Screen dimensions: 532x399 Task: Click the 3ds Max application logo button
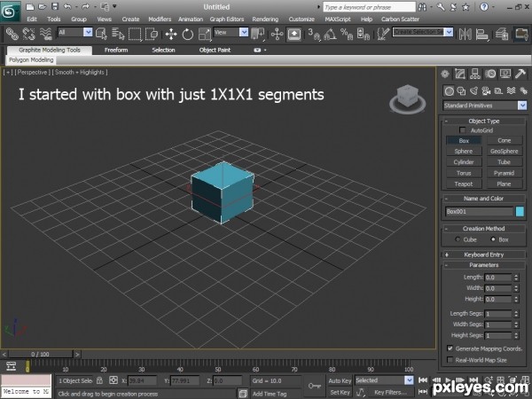9,12
